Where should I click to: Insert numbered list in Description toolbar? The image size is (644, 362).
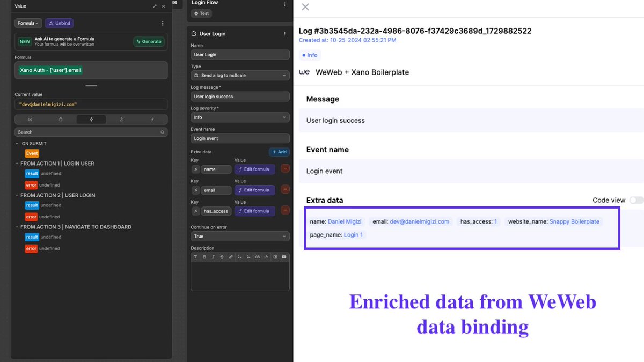(248, 257)
